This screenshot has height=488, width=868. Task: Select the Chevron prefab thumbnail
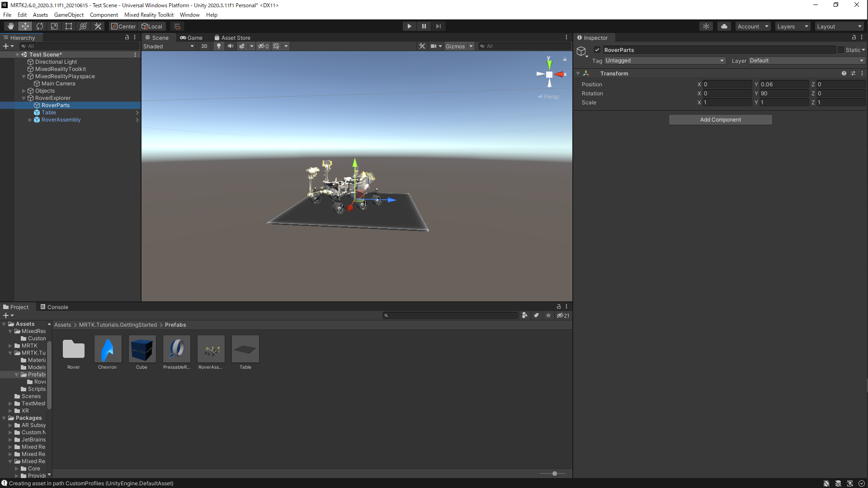coord(108,349)
